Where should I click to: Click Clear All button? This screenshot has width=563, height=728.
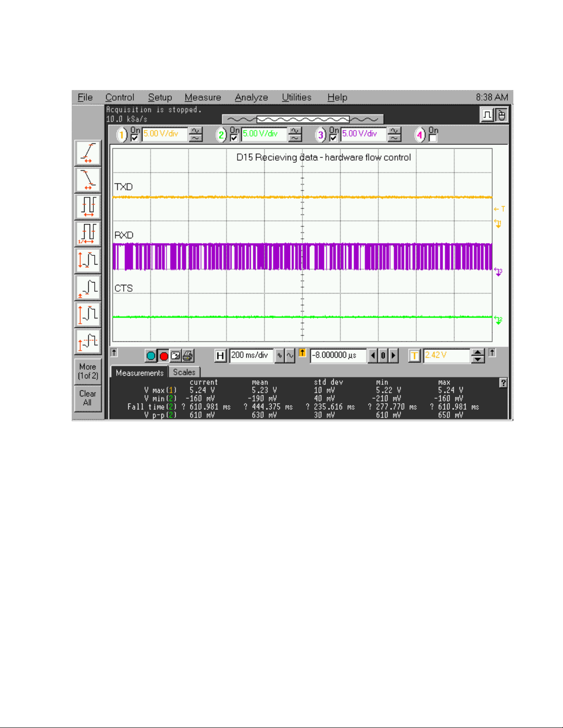click(88, 398)
